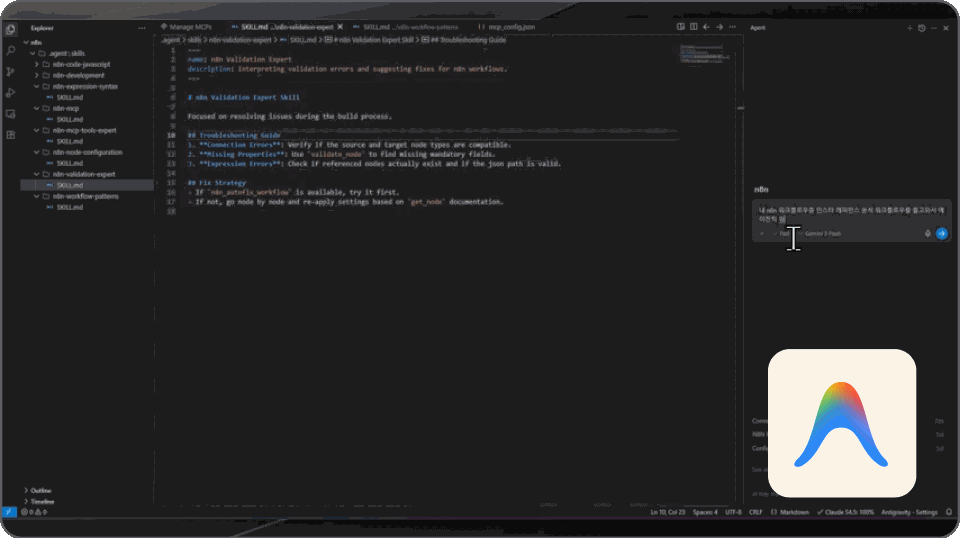This screenshot has width=960, height=538.
Task: Open the Remote Explorer view icon
Action: tap(10, 114)
